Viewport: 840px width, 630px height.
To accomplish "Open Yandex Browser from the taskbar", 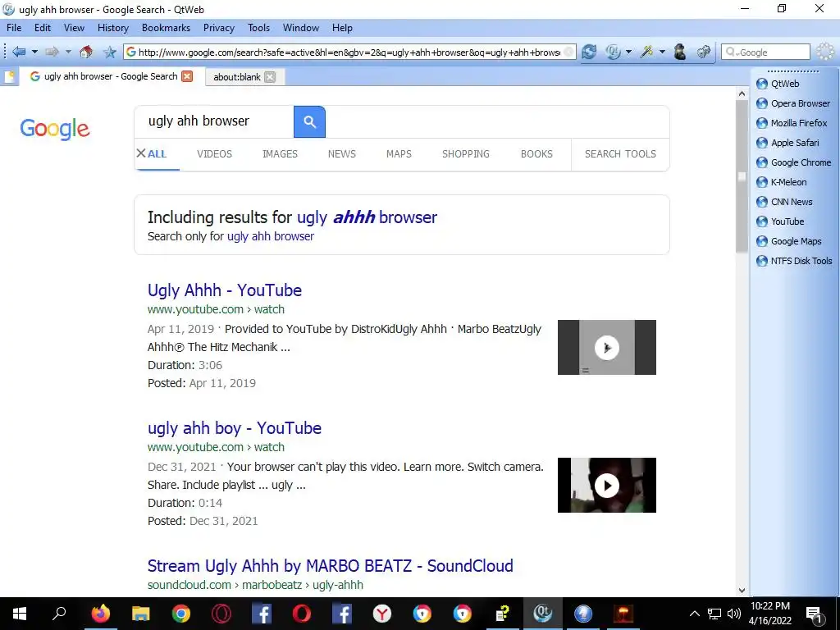I will point(382,614).
